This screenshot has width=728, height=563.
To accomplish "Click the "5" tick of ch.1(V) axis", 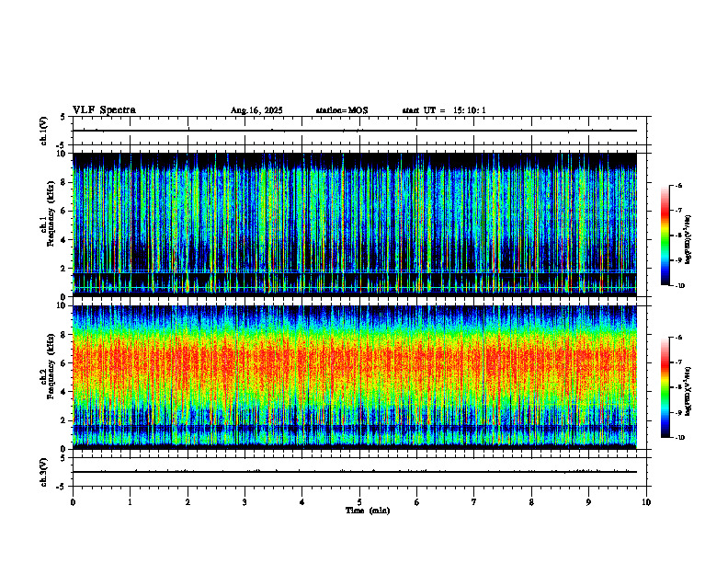I will pyautogui.click(x=63, y=118).
